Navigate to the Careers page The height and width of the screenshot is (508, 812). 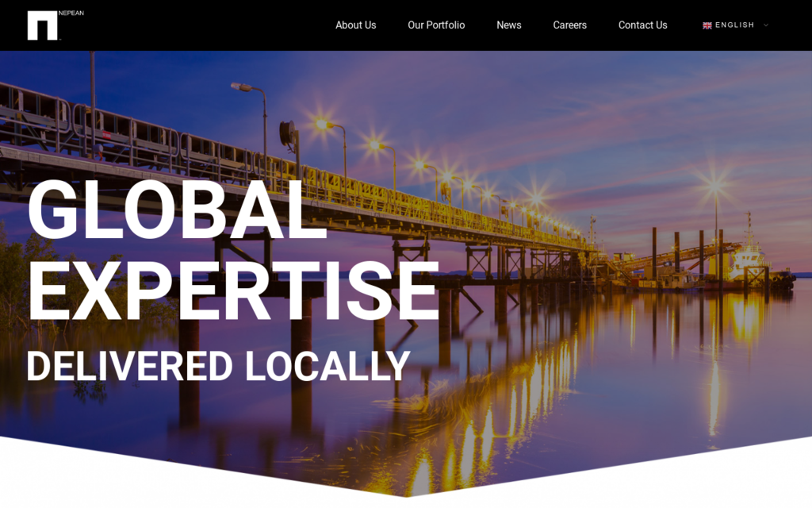[569, 25]
